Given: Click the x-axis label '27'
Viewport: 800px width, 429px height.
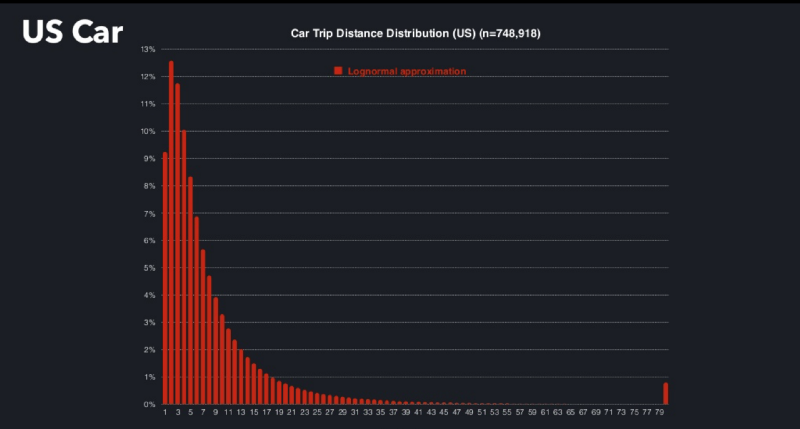Looking at the screenshot, I should (x=330, y=412).
